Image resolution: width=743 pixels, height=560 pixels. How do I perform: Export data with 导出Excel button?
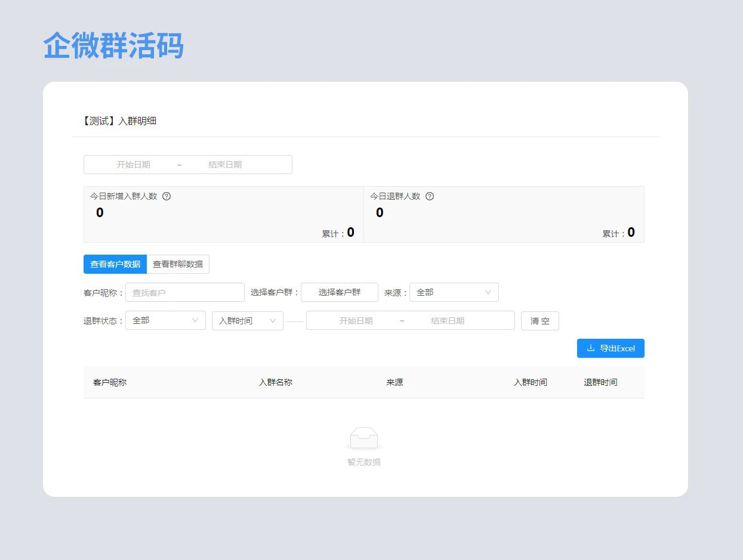point(611,348)
